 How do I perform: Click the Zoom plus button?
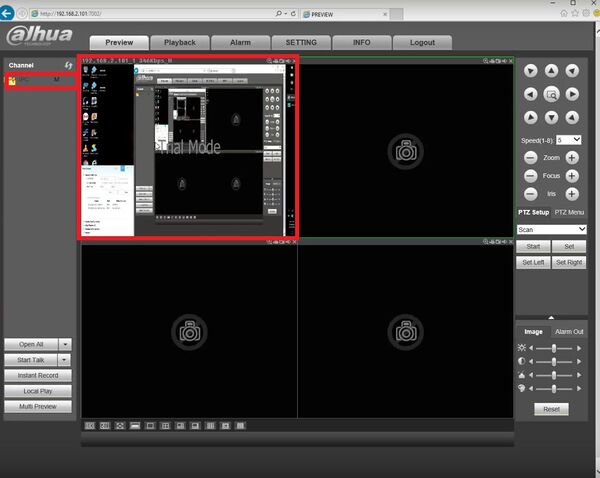tap(572, 158)
